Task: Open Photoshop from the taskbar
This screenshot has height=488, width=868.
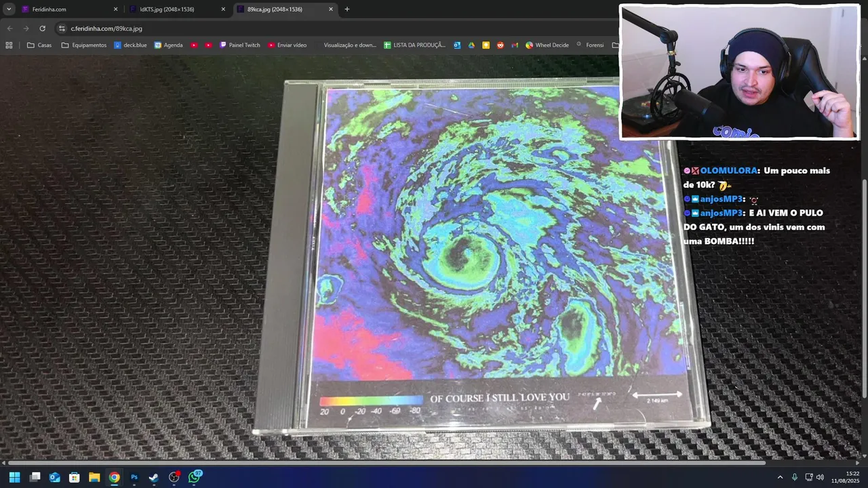Action: (134, 477)
